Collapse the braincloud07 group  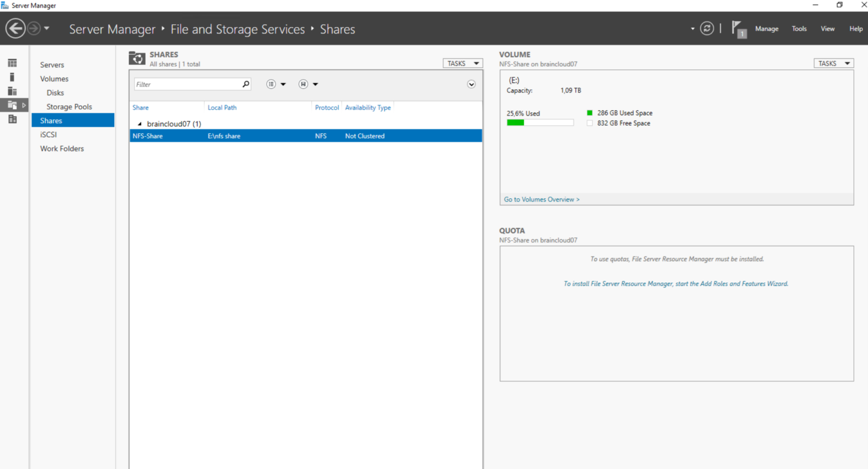[140, 124]
